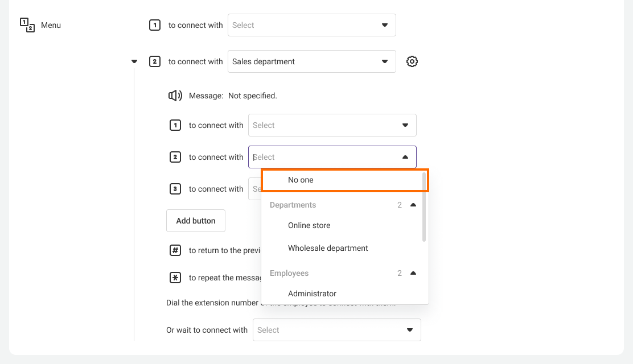Click the top-level key 1 icon
Image resolution: width=633 pixels, height=364 pixels.
(155, 25)
